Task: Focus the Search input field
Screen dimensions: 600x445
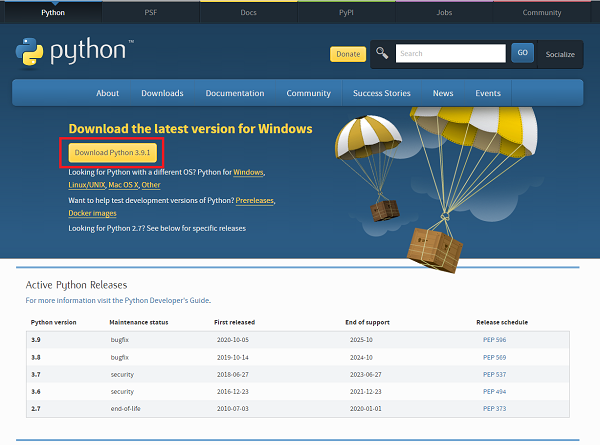Action: coord(450,53)
